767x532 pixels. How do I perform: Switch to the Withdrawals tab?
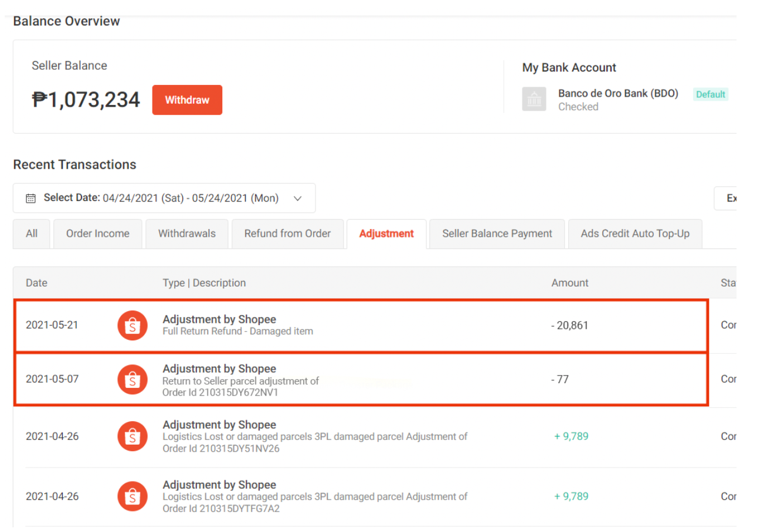[x=186, y=233]
